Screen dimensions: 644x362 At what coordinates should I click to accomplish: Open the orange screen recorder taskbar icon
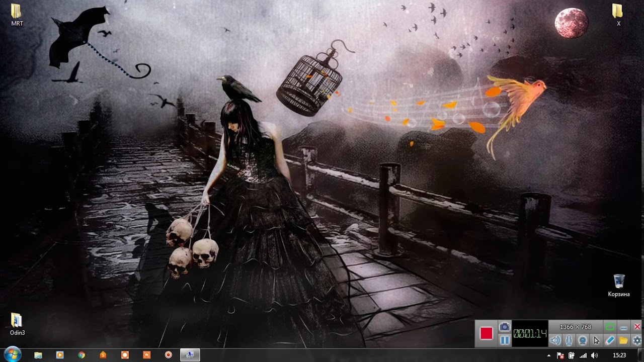click(x=125, y=355)
